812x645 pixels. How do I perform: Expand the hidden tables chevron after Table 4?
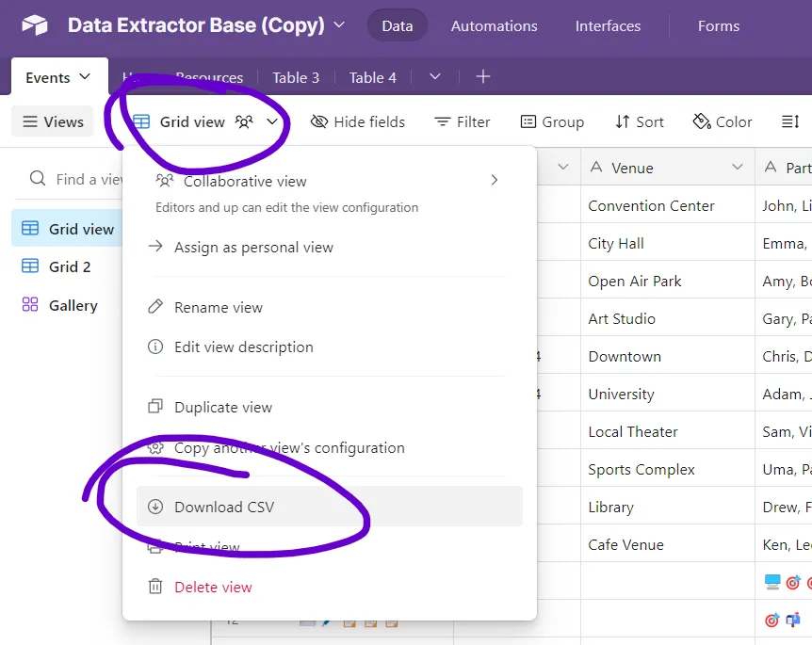point(434,77)
